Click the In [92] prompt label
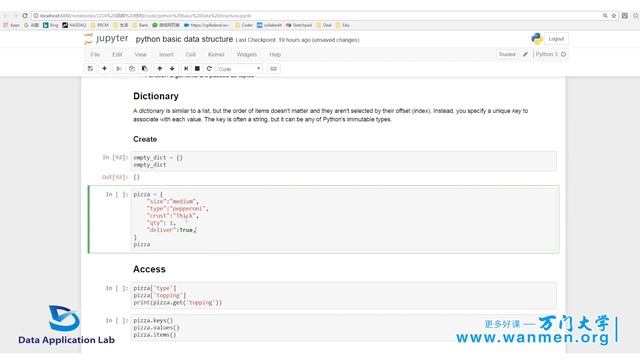 click(115, 157)
